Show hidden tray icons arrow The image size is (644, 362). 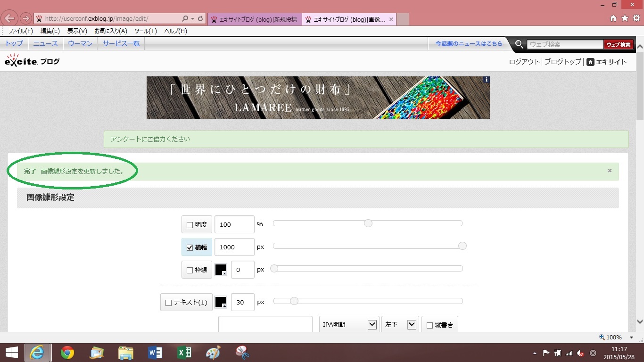click(535, 353)
